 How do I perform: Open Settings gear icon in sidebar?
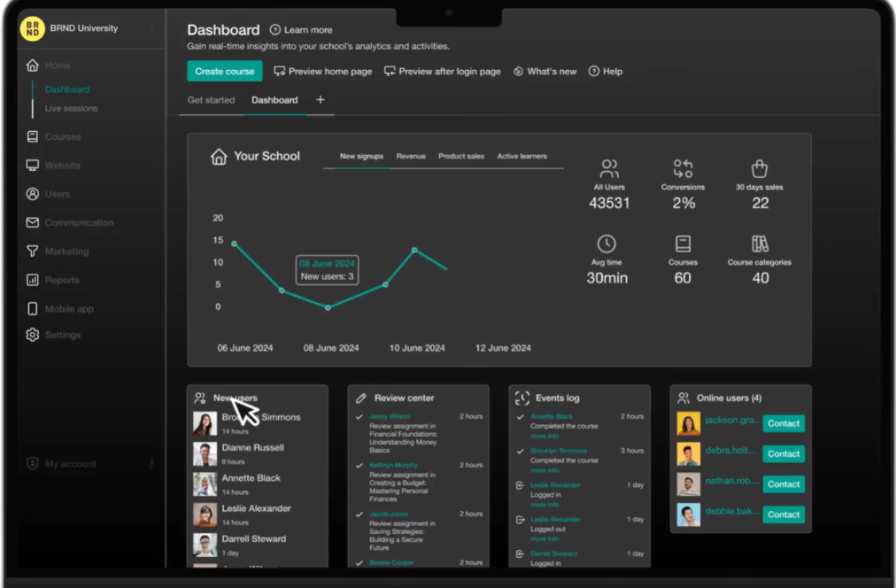[33, 335]
